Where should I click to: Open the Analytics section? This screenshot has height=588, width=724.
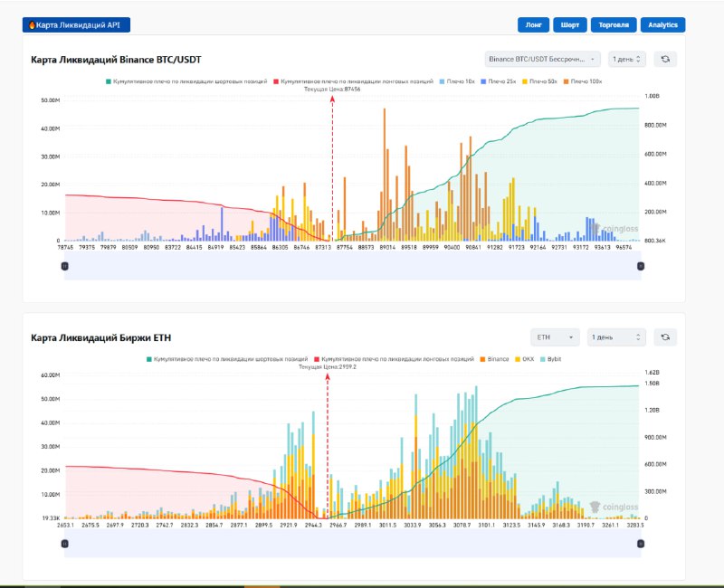(662, 24)
